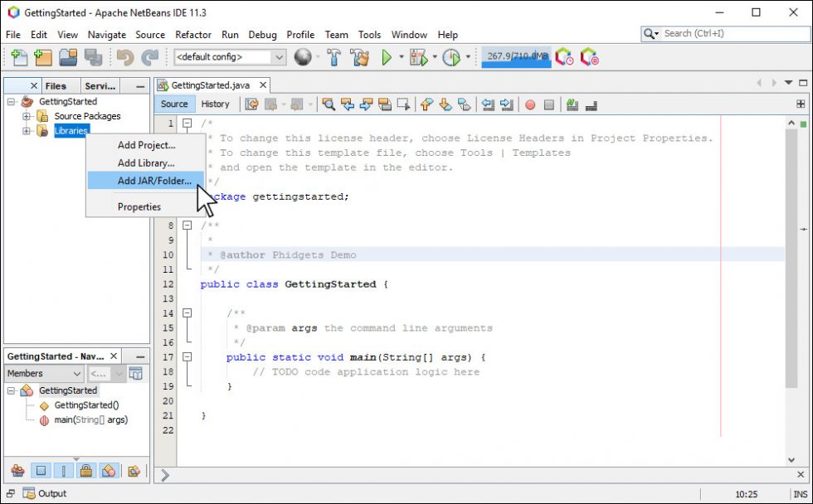Expand the Libraries node in Projects panel
This screenshot has width=813, height=504.
tap(27, 131)
